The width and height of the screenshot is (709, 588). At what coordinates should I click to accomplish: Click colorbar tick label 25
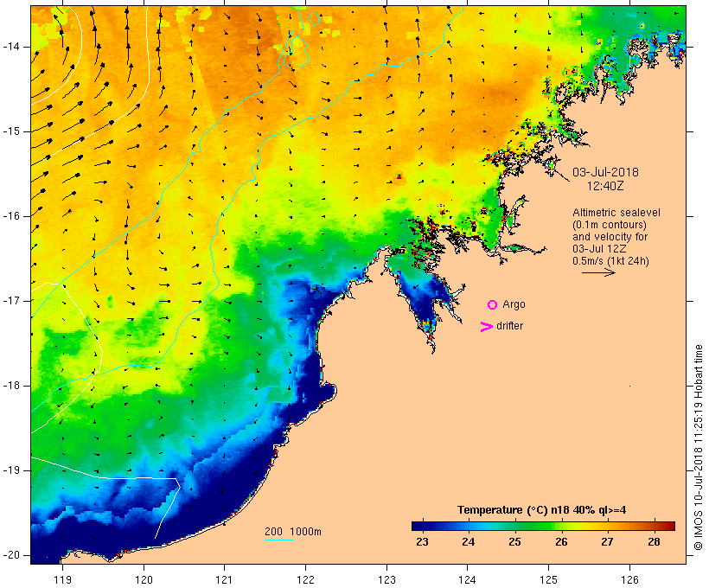pos(515,542)
